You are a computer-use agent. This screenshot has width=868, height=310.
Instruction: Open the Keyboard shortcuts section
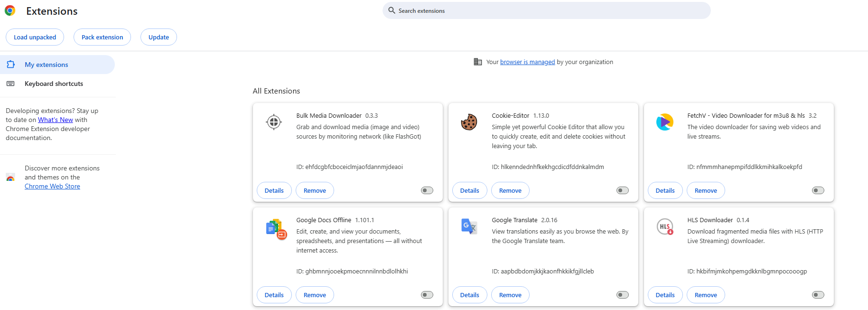click(57, 84)
